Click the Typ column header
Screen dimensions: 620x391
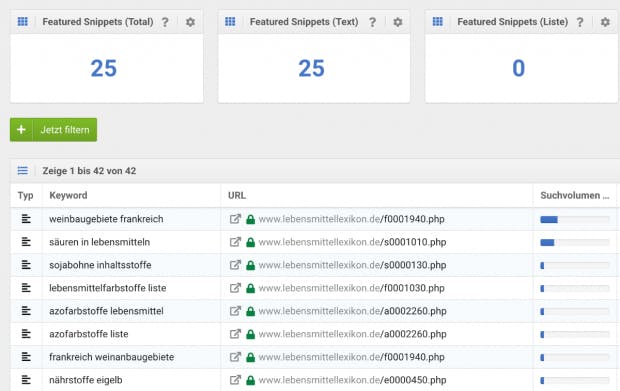25,195
